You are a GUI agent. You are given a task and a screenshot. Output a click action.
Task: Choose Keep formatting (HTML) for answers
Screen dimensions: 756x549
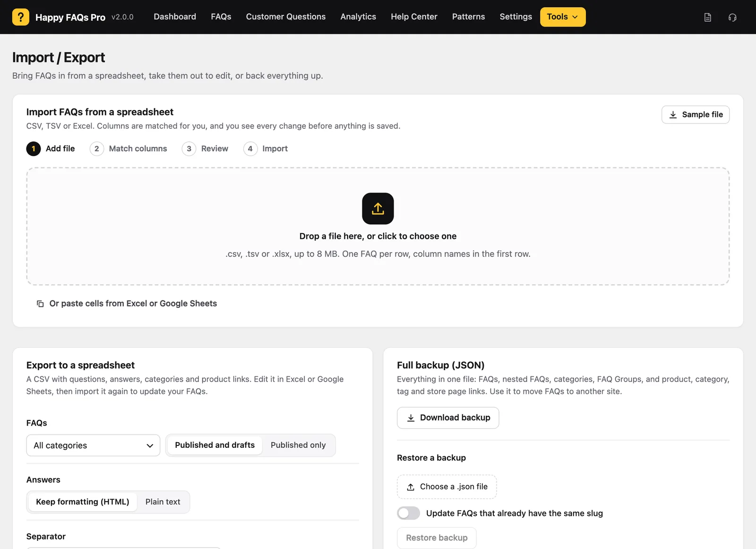[x=83, y=502]
